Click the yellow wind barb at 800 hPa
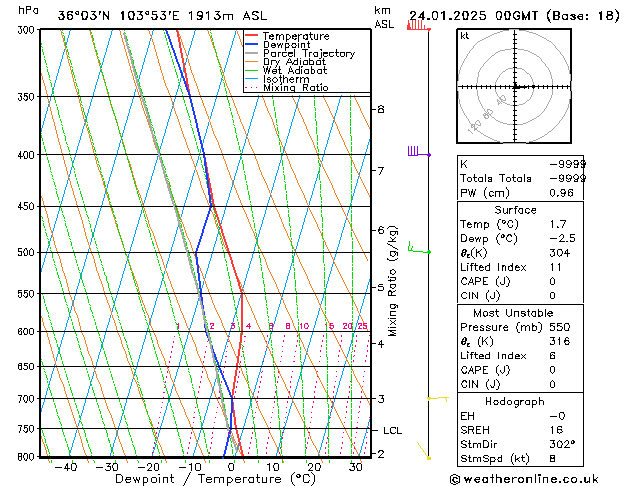 pos(424,451)
